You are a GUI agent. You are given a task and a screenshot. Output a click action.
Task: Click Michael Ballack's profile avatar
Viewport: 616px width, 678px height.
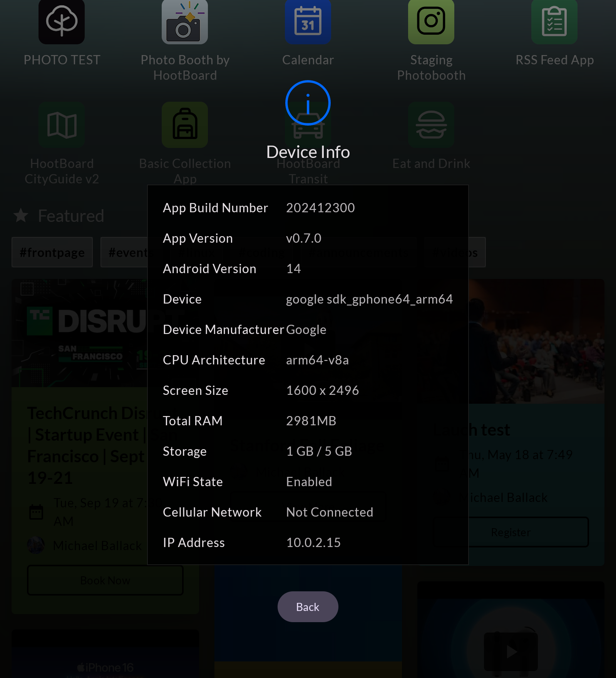(x=36, y=545)
